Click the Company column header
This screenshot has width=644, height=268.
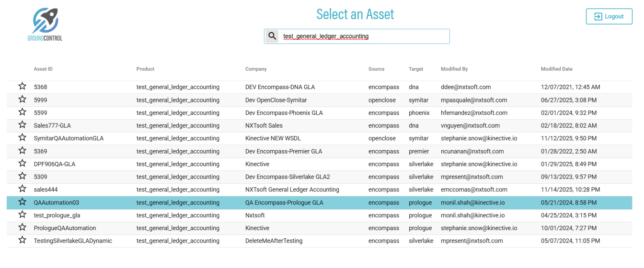click(256, 69)
